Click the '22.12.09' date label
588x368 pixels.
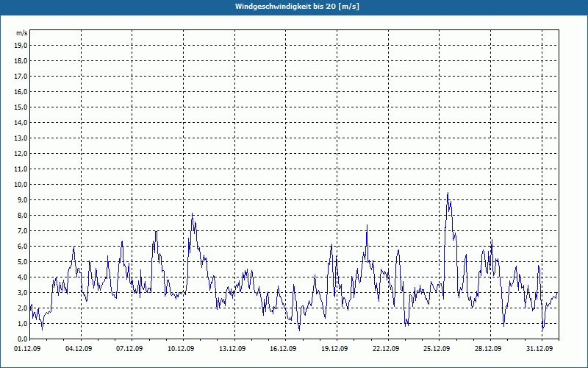[385, 349]
